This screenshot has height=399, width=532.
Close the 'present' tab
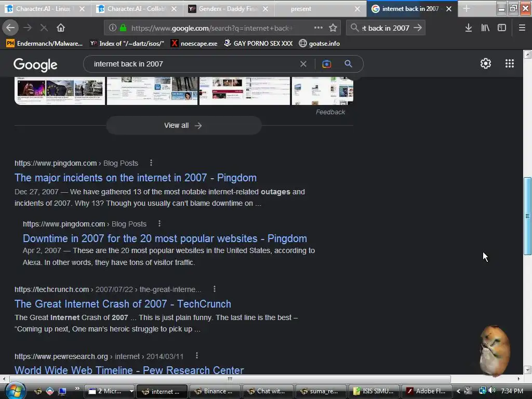[357, 9]
